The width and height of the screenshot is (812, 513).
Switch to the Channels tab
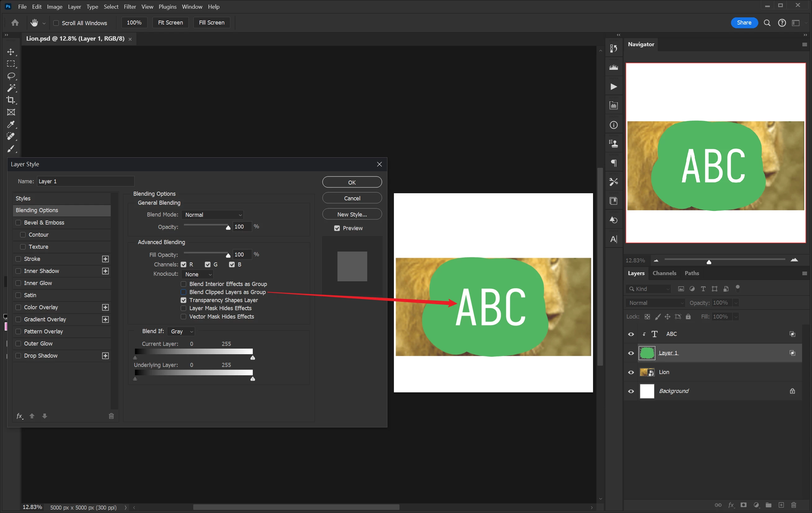664,273
